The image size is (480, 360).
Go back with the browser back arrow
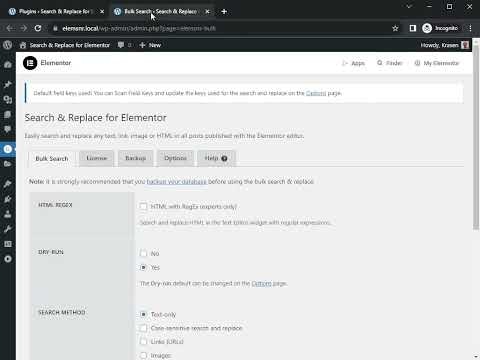10,28
